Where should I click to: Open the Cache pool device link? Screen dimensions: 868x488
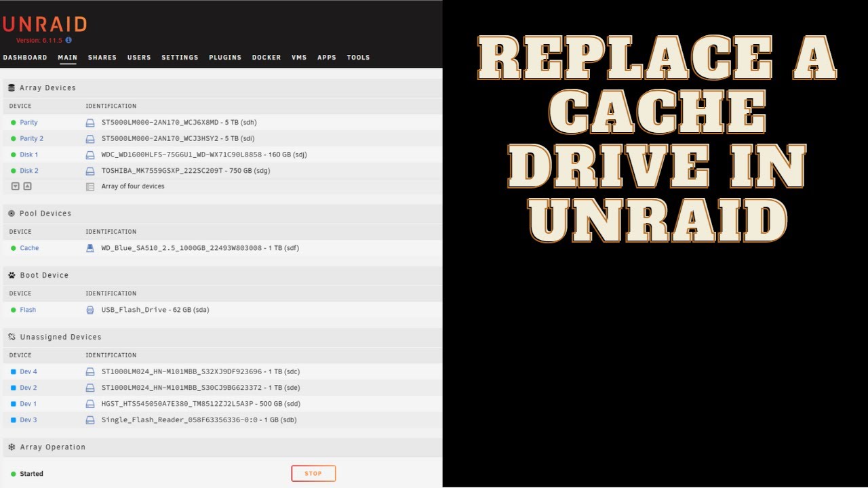coord(29,248)
